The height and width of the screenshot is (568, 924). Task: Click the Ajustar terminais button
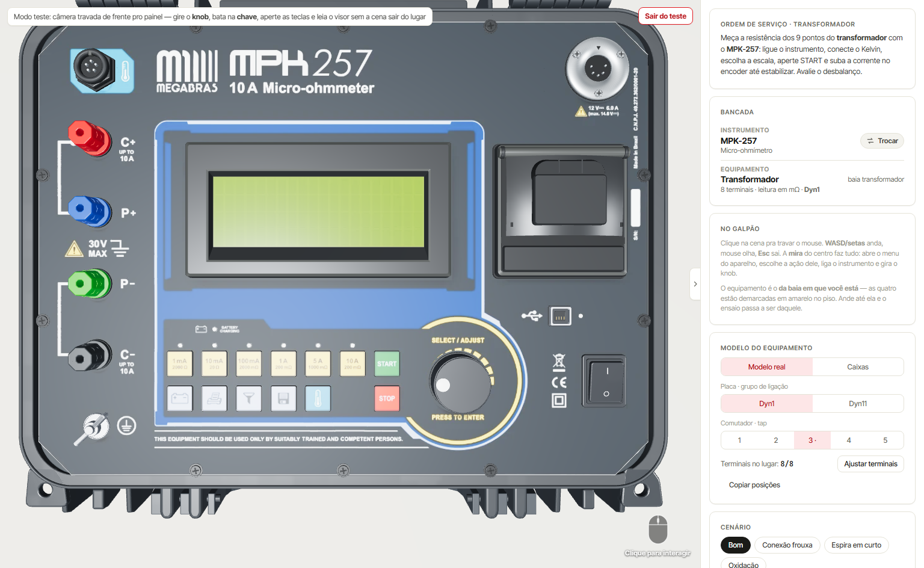pos(870,464)
